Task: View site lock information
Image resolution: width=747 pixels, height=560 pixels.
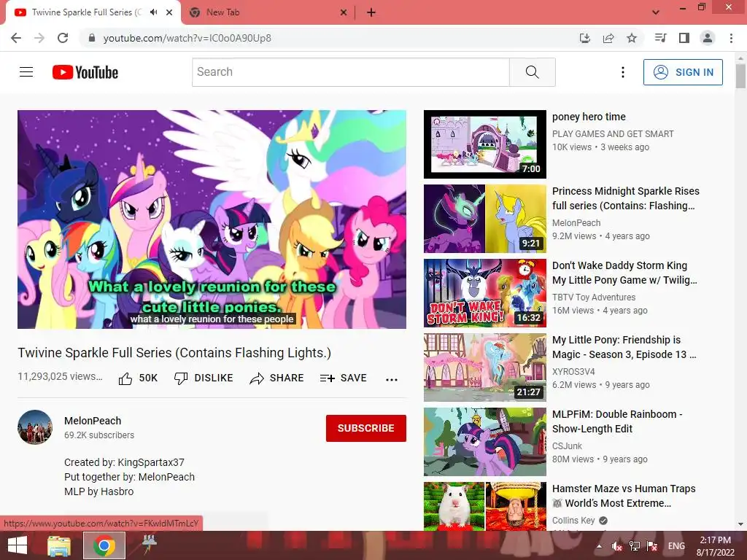Action: click(x=92, y=38)
